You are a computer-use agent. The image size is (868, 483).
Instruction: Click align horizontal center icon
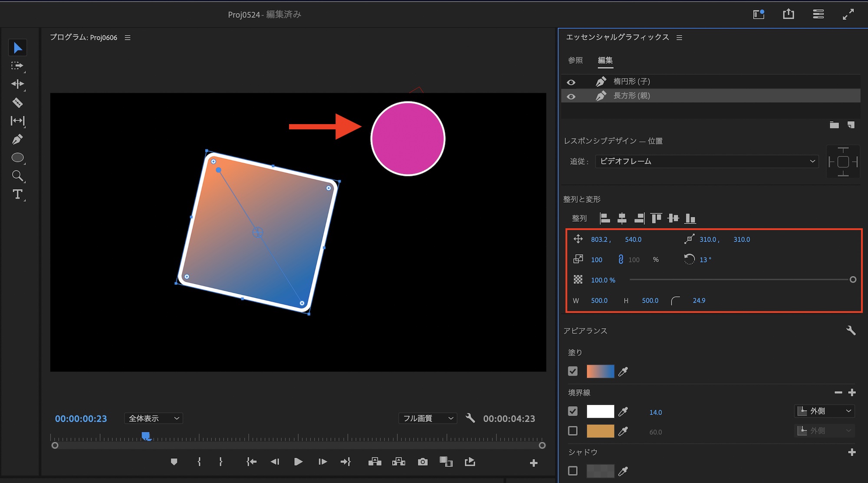click(622, 218)
